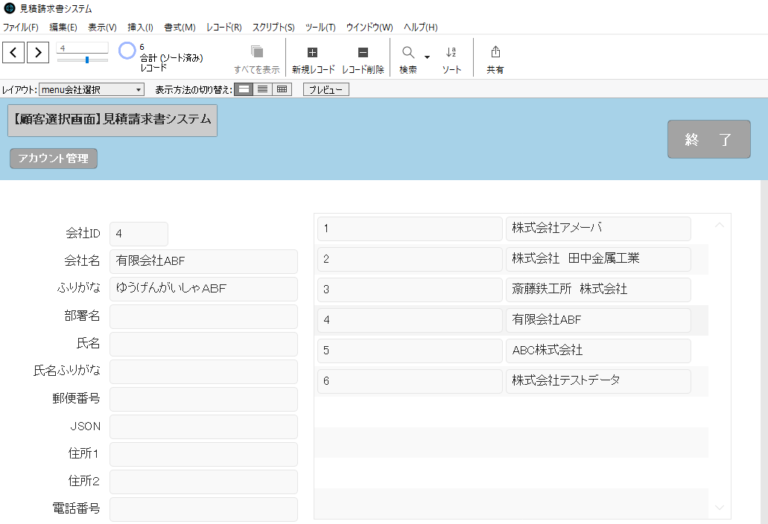
Task: Click the 部署名 input field
Action: pyautogui.click(x=203, y=316)
